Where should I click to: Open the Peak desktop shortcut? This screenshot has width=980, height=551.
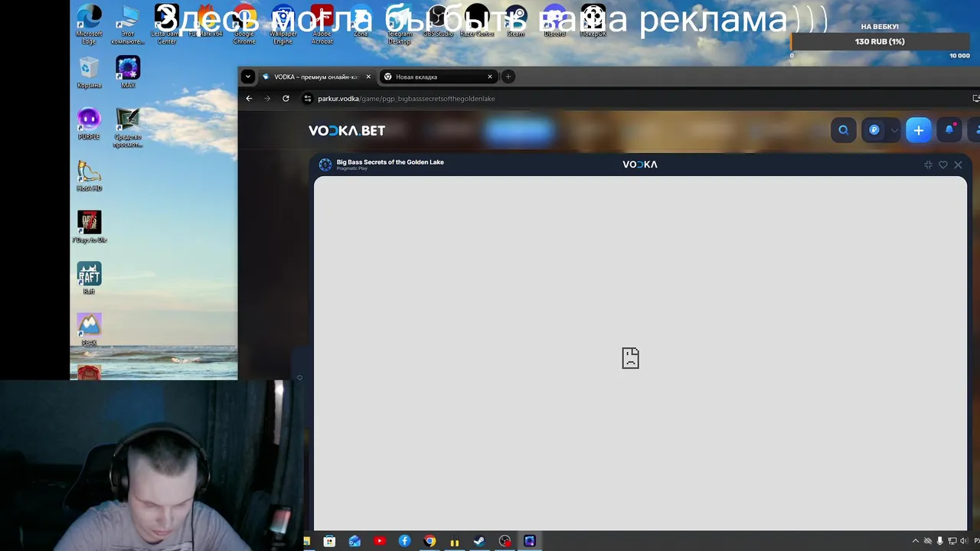click(x=89, y=329)
